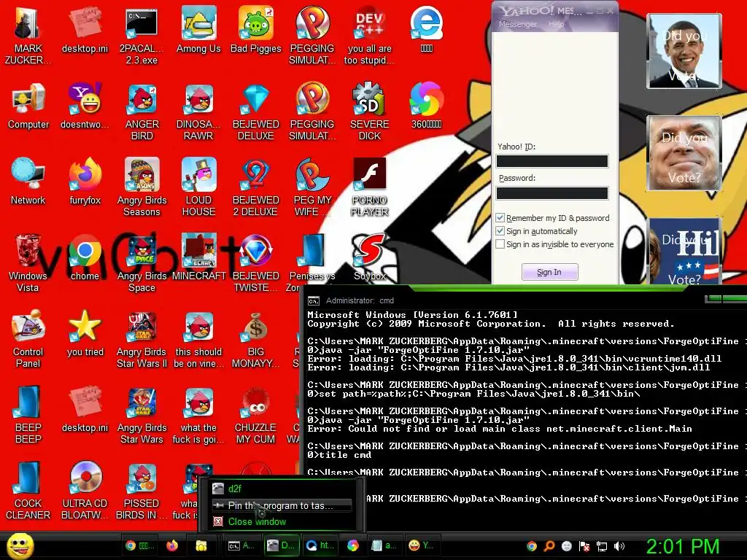Click the volume speaker tray icon
Image resolution: width=747 pixels, height=560 pixels.
click(x=619, y=546)
